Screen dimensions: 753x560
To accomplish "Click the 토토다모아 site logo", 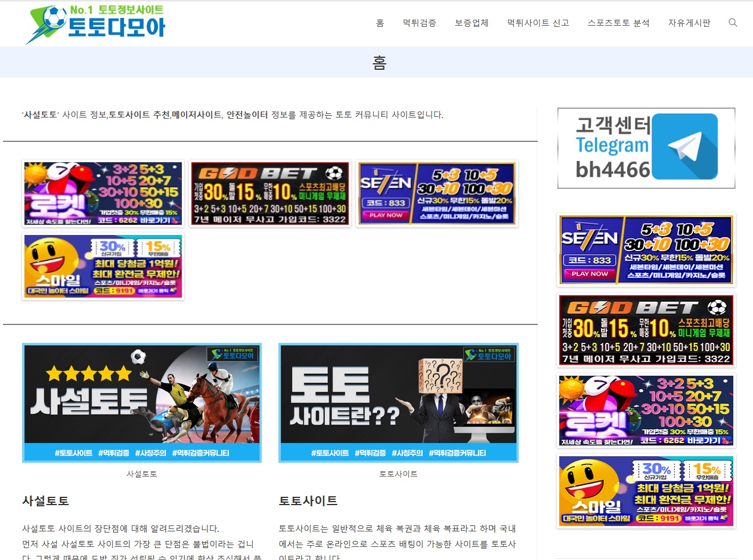I will pyautogui.click(x=95, y=24).
